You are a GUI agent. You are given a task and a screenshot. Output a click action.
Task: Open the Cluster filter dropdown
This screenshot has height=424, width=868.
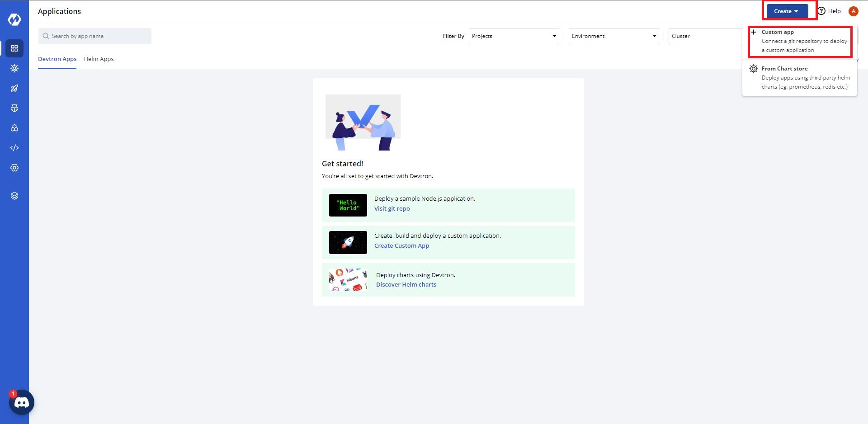[x=705, y=36]
